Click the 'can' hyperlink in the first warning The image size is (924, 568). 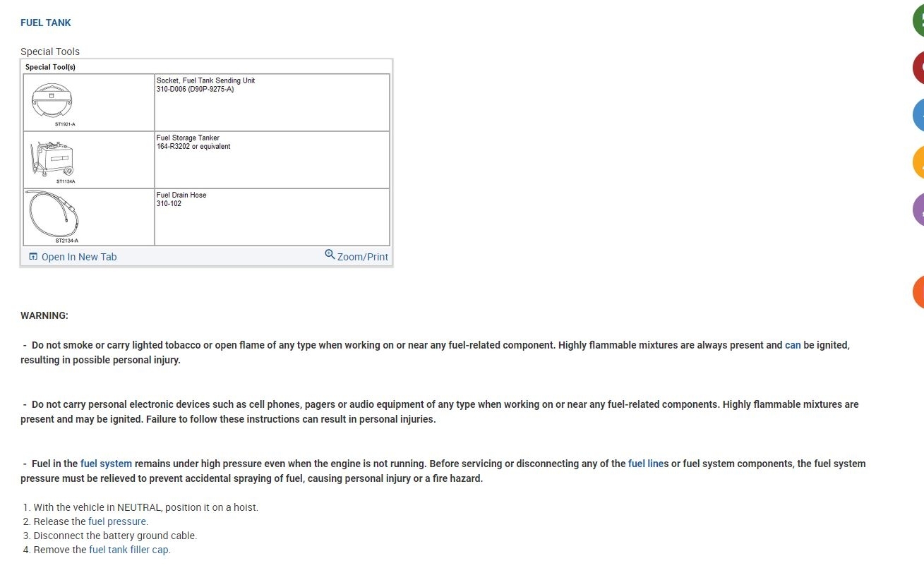(x=793, y=345)
